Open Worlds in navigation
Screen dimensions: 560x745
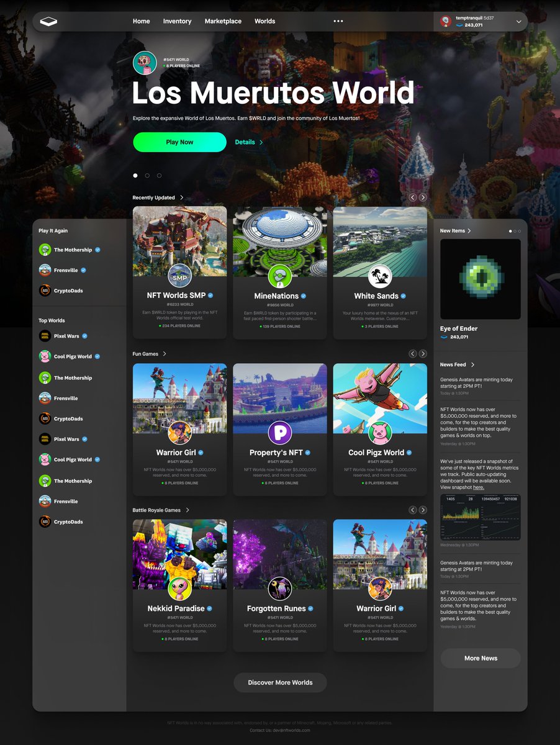(264, 21)
